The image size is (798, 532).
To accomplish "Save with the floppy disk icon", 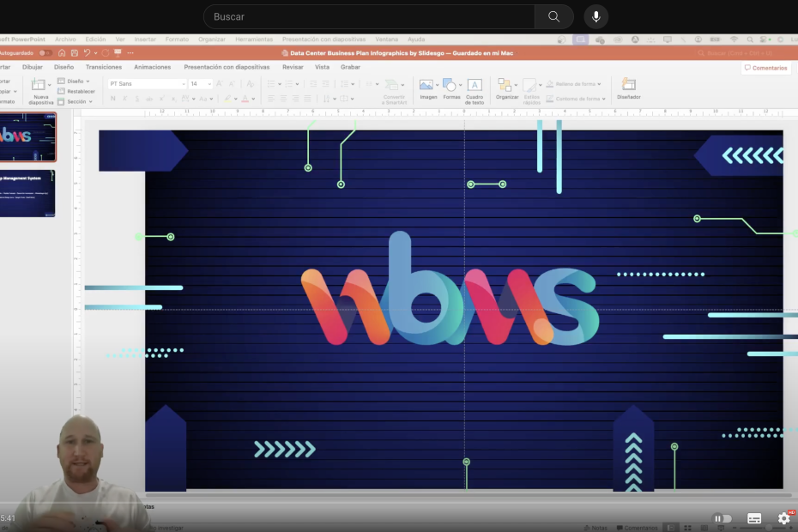I will [x=75, y=53].
